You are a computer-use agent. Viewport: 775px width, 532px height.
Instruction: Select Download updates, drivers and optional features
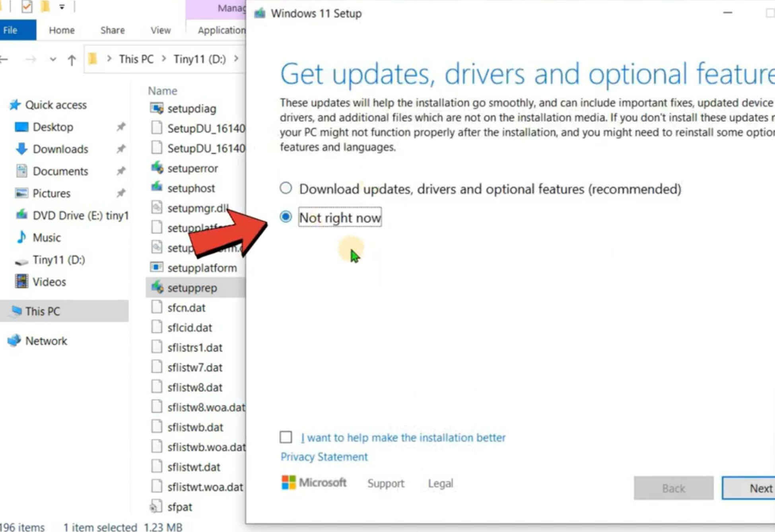tap(286, 188)
